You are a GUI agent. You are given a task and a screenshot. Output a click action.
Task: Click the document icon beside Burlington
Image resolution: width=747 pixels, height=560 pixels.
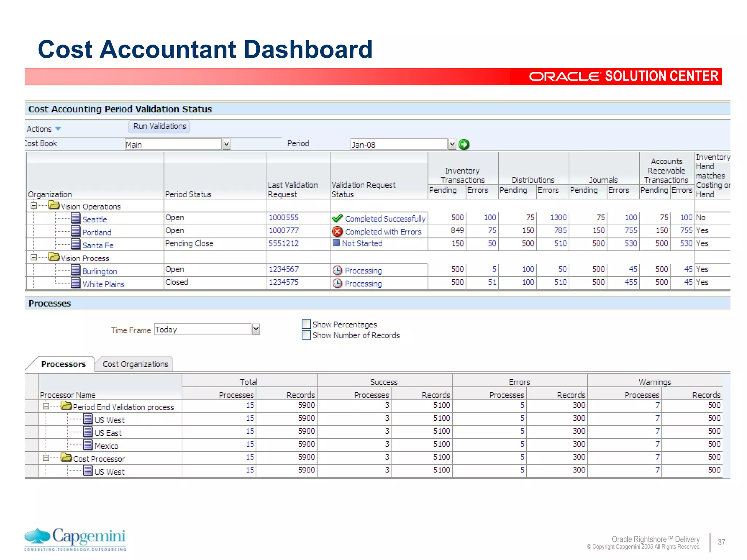pos(76,270)
